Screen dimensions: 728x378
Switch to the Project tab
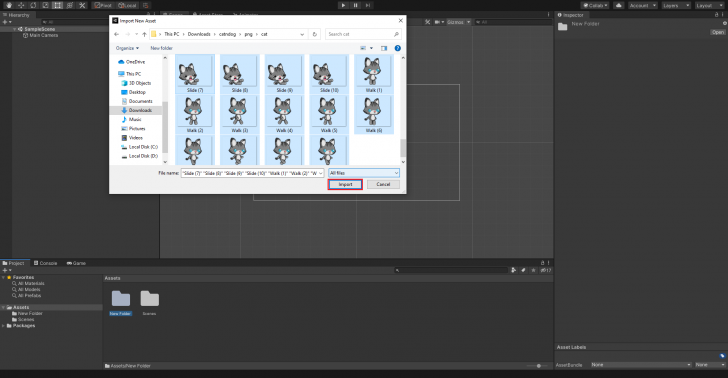click(14, 263)
